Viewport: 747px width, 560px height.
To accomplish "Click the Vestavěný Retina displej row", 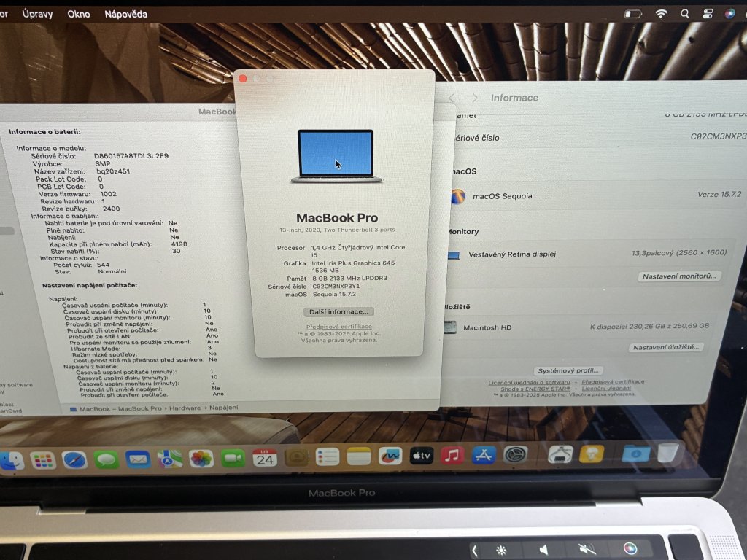I will tap(589, 254).
